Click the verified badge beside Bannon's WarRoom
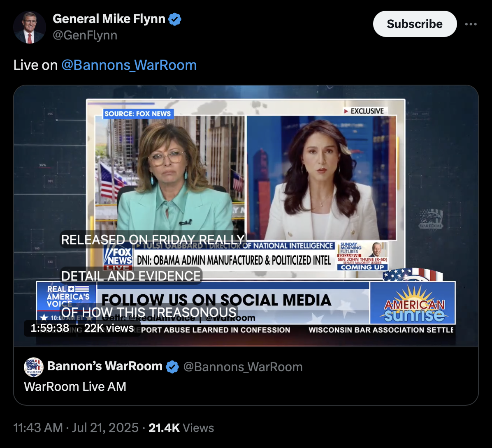This screenshot has height=448, width=492. pos(172,367)
